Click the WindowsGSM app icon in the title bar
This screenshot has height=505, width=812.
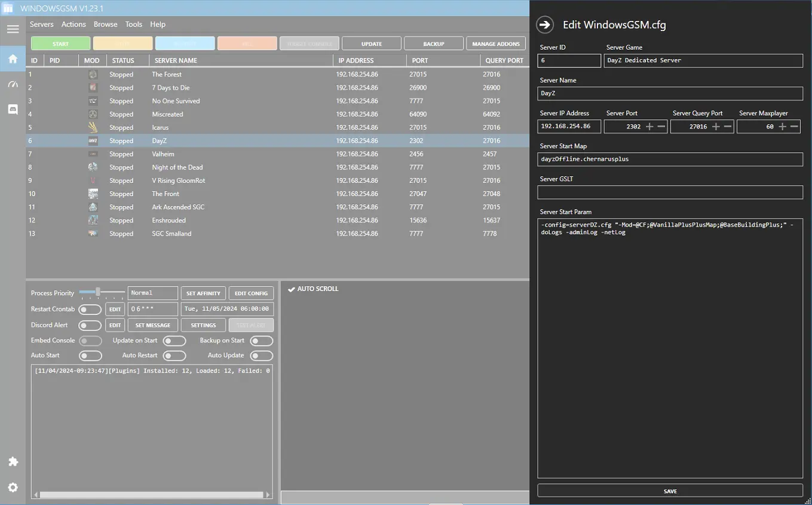8,8
